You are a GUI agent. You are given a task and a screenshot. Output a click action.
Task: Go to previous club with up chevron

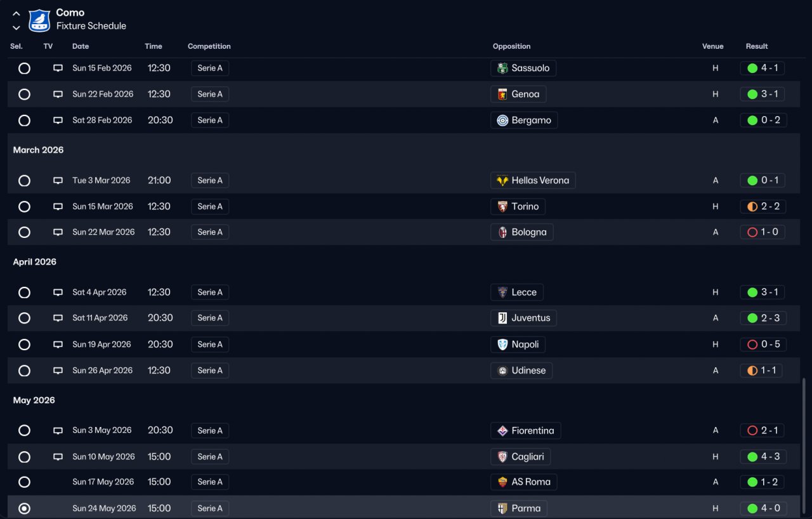click(16, 14)
